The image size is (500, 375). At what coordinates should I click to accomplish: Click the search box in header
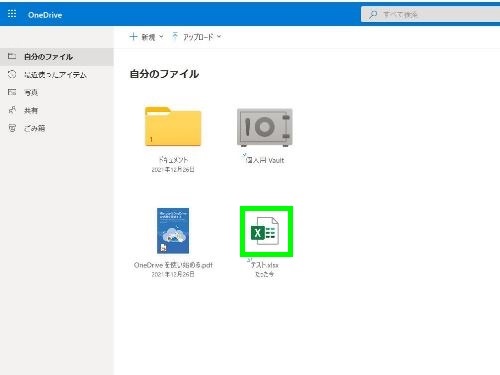430,14
